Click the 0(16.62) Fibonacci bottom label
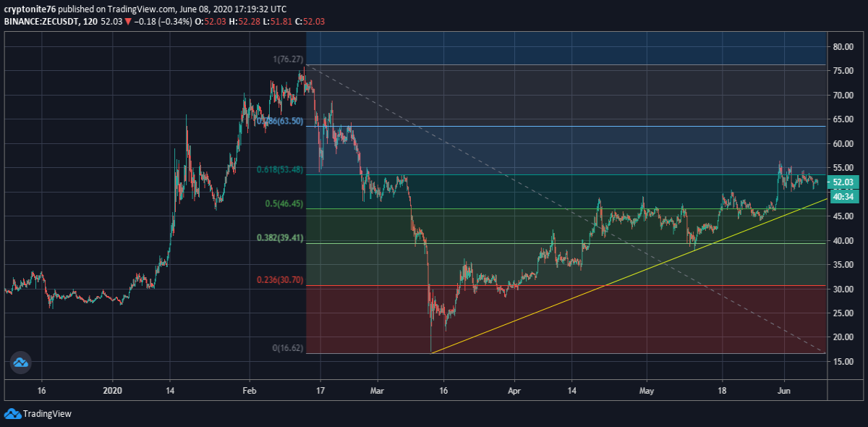The width and height of the screenshot is (868, 427). 287,348
